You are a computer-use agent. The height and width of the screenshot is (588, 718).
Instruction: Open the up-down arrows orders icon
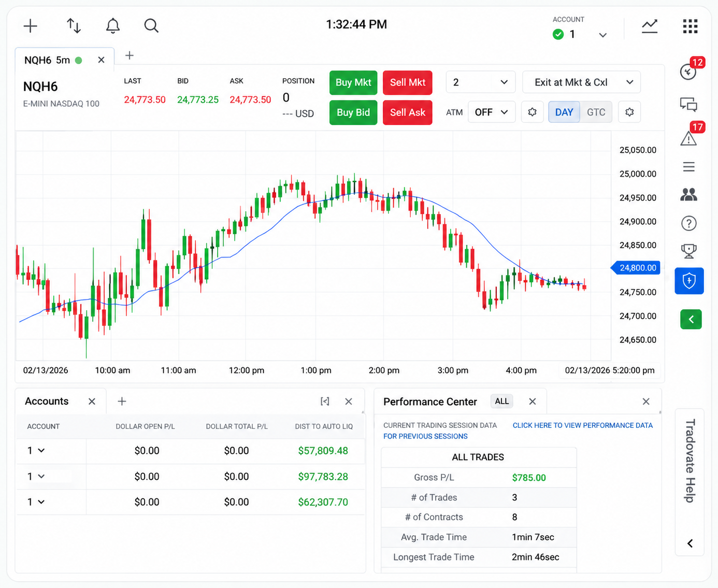(x=74, y=26)
